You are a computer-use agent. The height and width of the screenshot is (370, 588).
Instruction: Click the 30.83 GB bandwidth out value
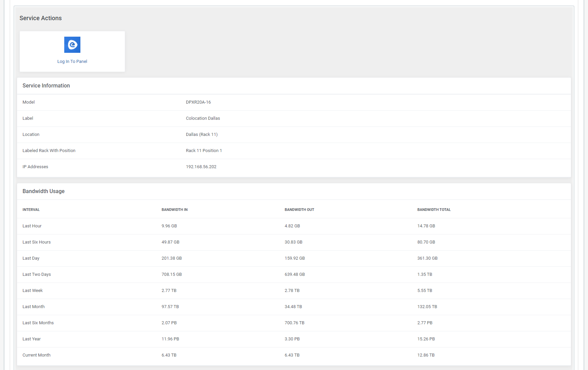tap(294, 242)
